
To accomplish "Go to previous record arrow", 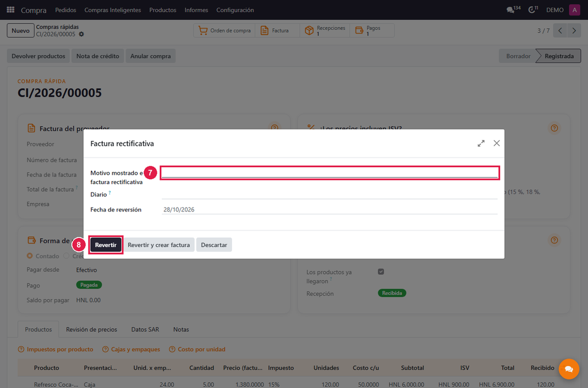I will [560, 30].
